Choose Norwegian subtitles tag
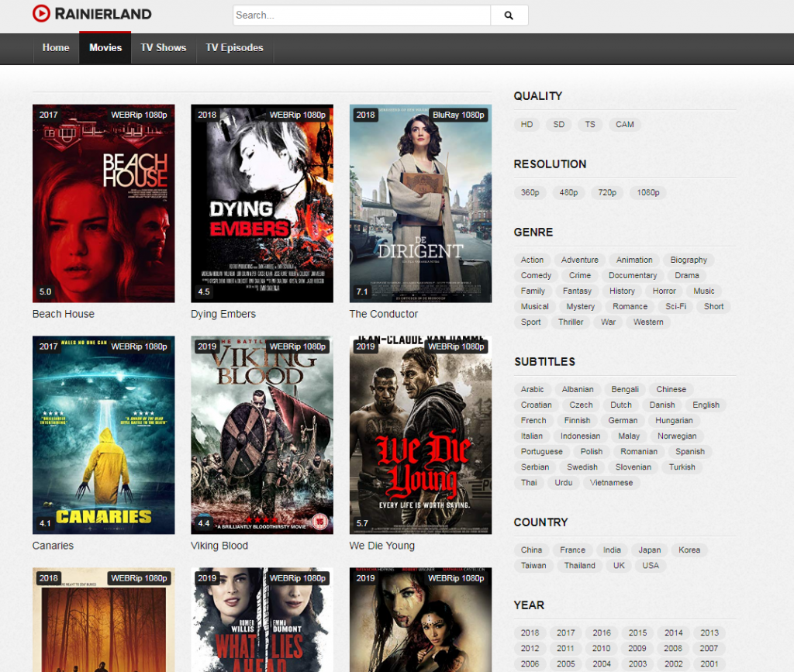 point(676,436)
